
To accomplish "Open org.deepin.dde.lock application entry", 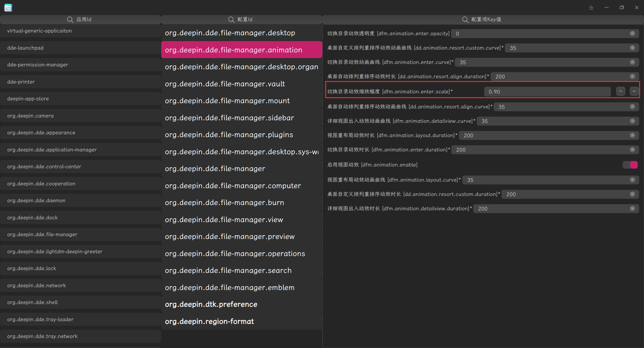I will tap(80, 268).
